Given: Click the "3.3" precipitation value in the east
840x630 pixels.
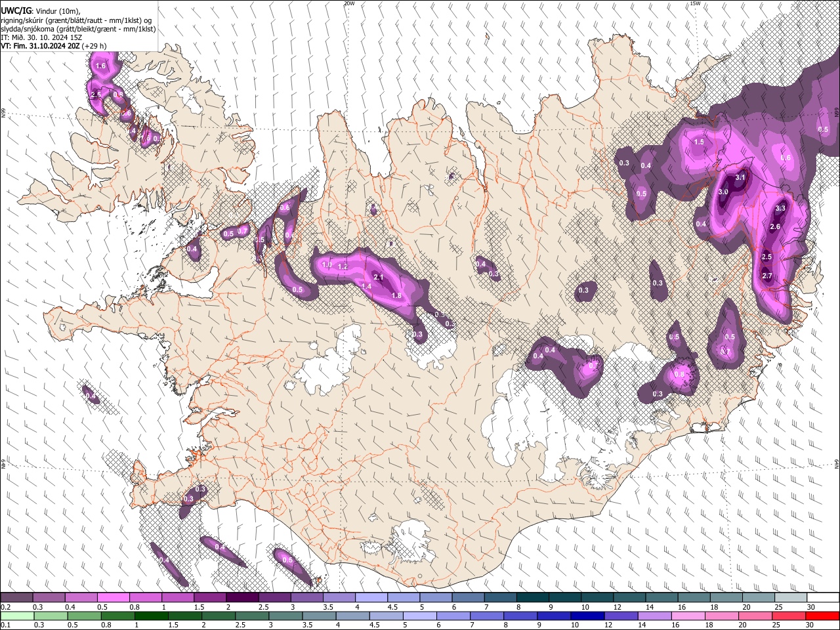Looking at the screenshot, I should click(780, 208).
